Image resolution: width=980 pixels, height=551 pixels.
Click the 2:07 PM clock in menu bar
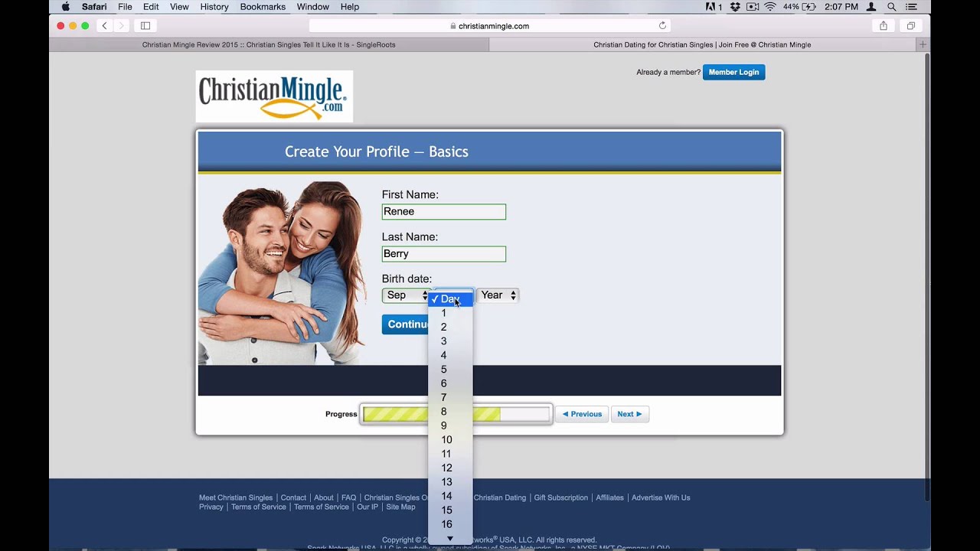(841, 7)
